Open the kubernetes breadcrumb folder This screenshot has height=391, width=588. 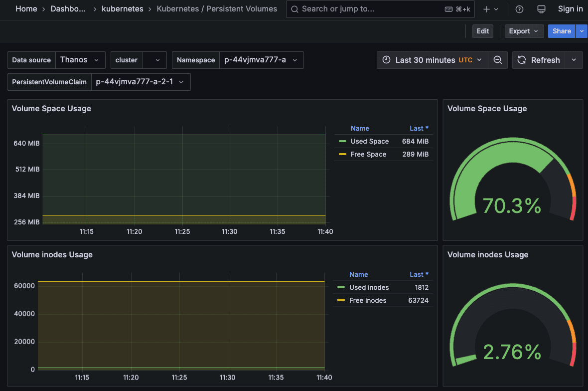coord(122,8)
